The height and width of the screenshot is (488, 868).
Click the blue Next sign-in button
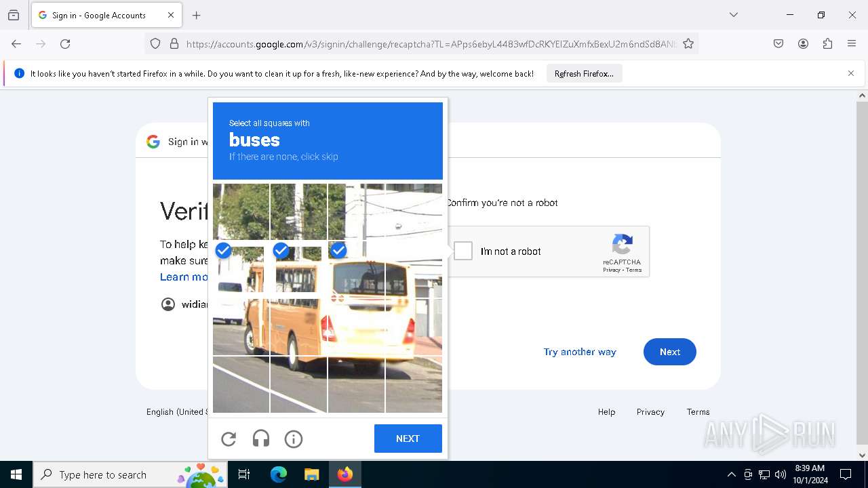(x=669, y=352)
